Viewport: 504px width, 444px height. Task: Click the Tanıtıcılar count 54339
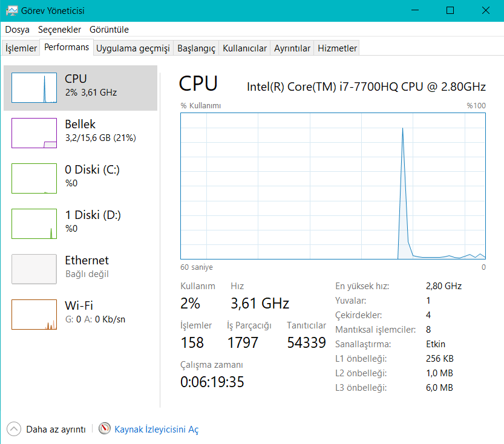pyautogui.click(x=306, y=342)
